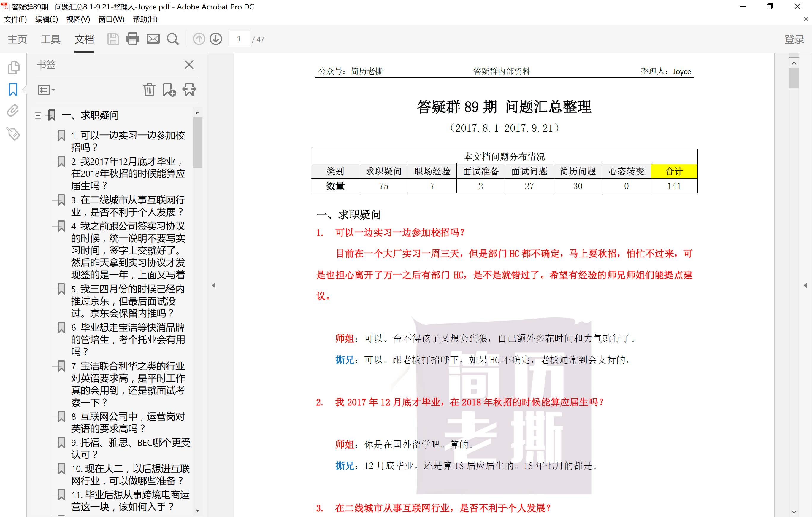Image resolution: width=812 pixels, height=517 pixels.
Task: Collapse the left navigation pane arrow
Action: 214,285
